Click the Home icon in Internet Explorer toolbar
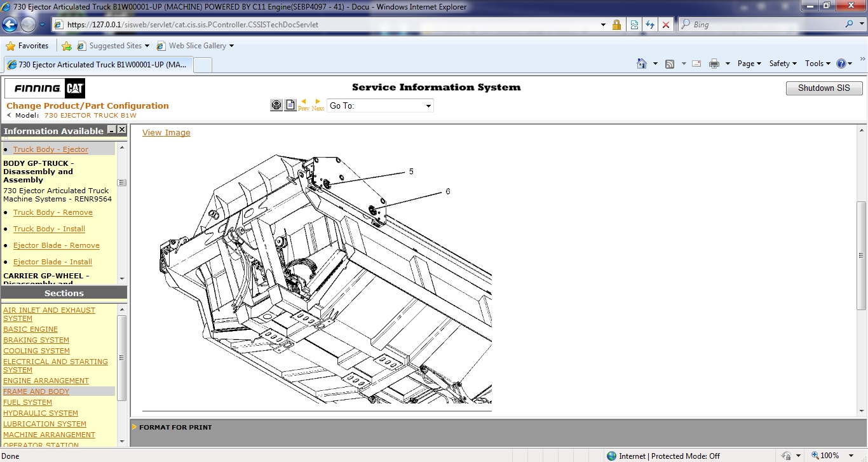The height and width of the screenshot is (462, 868). [642, 64]
